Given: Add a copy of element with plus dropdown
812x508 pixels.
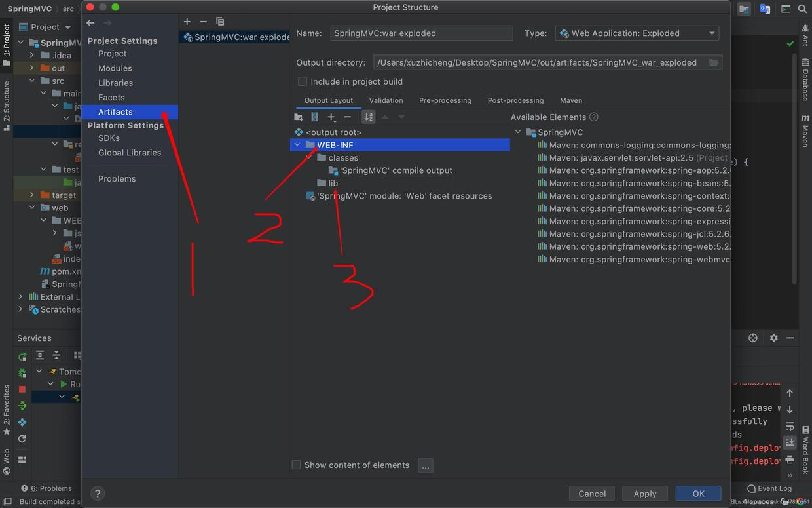Looking at the screenshot, I should [332, 117].
